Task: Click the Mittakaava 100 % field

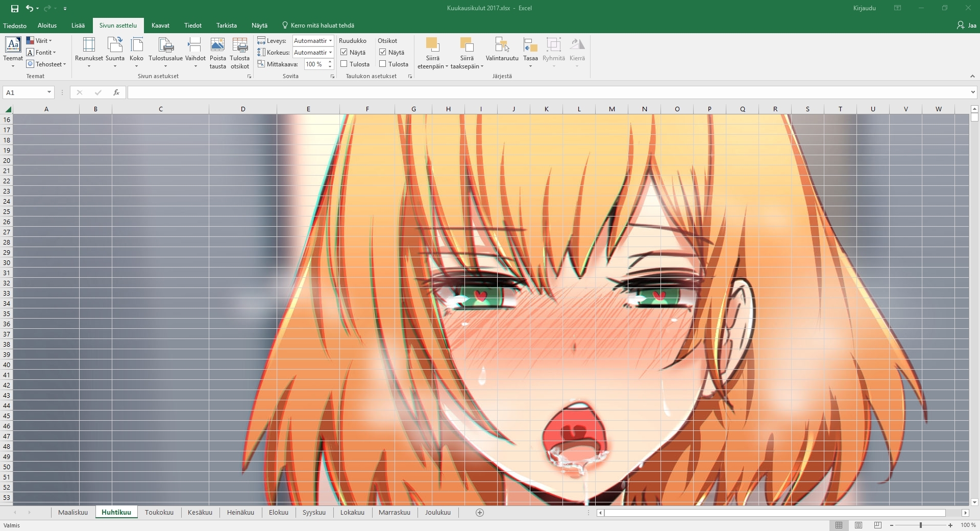Action: (315, 64)
